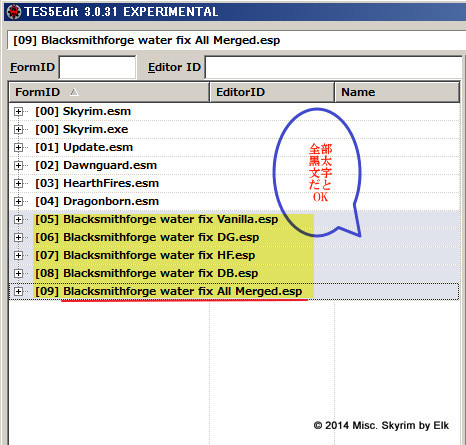Expand the [02] Dawnguard.esm tree node
This screenshot has height=445, width=466.
click(18, 166)
